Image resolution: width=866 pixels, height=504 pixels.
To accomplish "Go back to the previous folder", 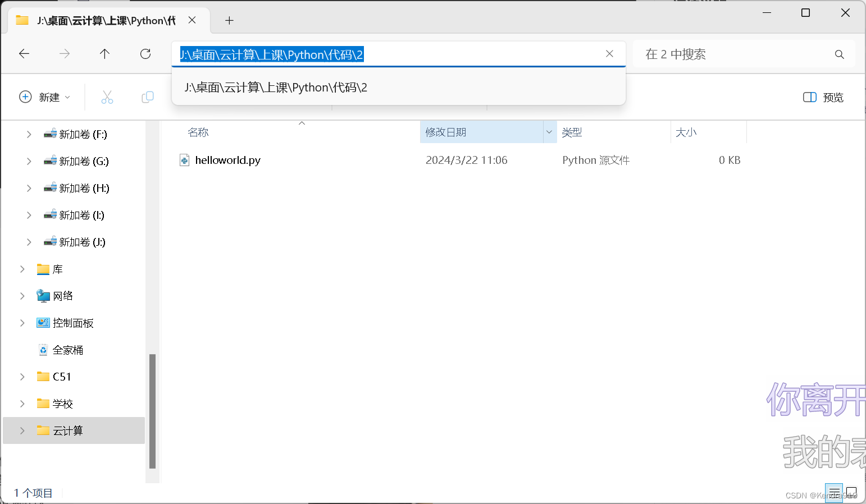I will [x=24, y=54].
